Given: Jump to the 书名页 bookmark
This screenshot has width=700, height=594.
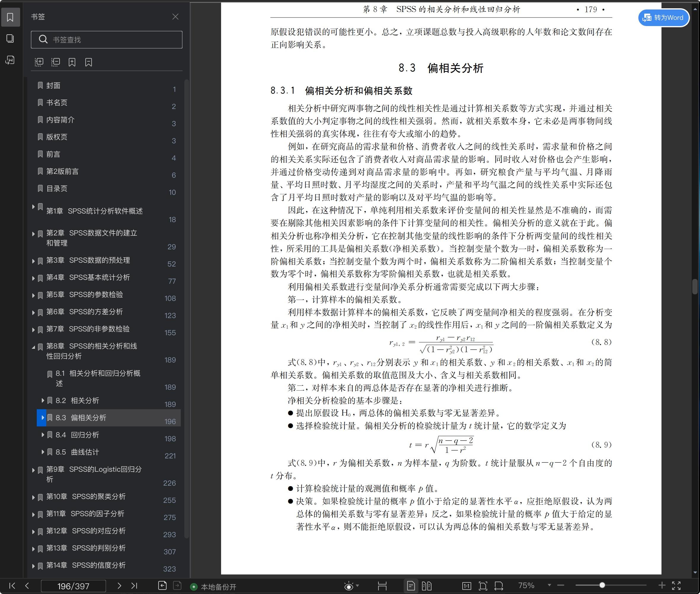Looking at the screenshot, I should pyautogui.click(x=57, y=102).
